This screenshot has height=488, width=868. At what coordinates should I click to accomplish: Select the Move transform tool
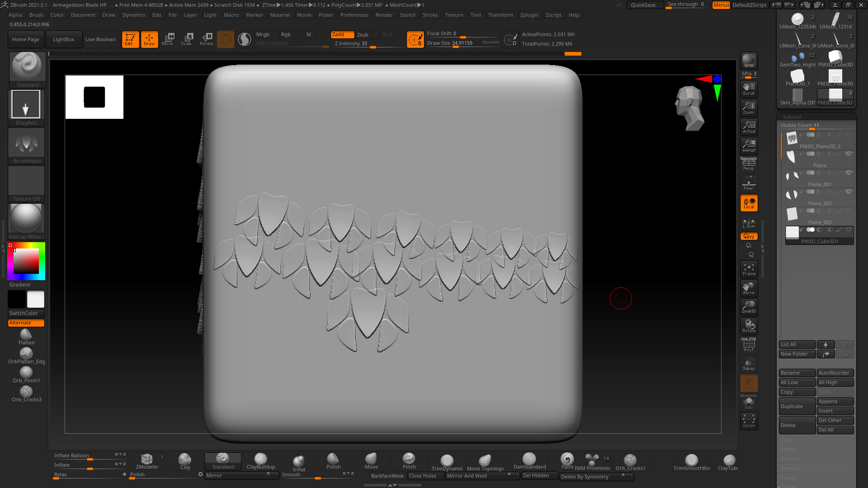[168, 39]
